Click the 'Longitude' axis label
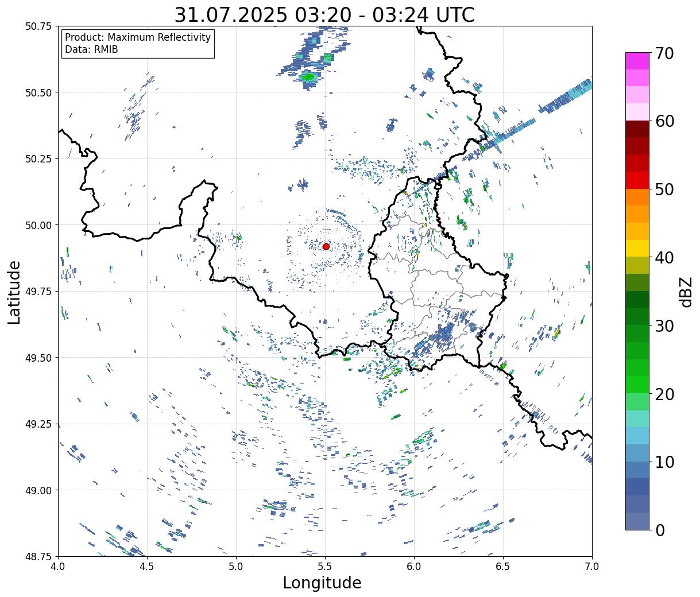Image resolution: width=700 pixels, height=597 pixels. (322, 583)
